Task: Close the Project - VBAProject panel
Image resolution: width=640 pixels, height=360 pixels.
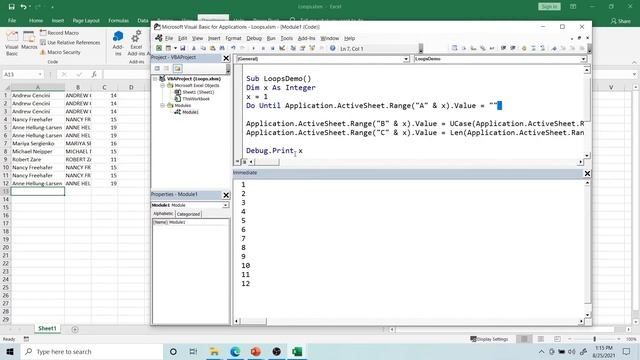Action: tap(226, 58)
